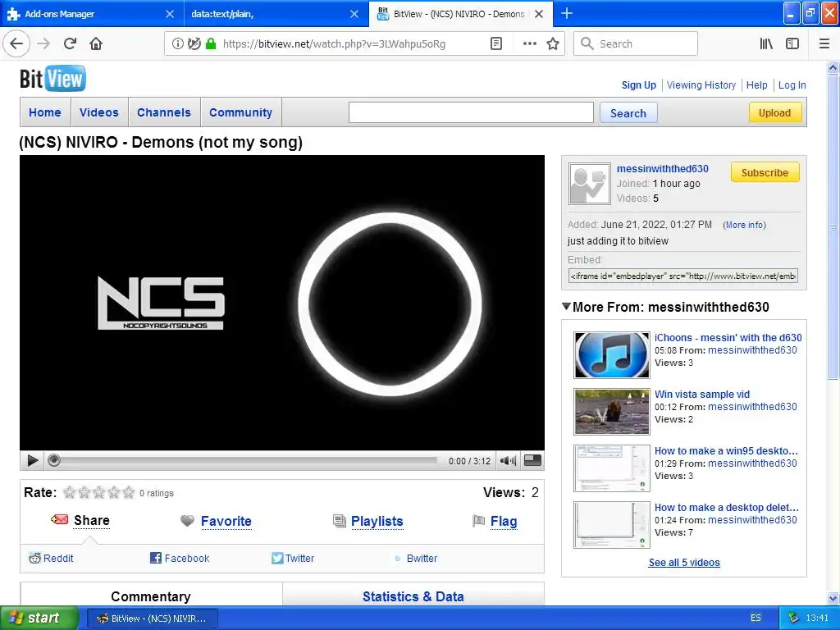
Task: Open How to make a win95 deskto... link
Action: [x=727, y=450]
